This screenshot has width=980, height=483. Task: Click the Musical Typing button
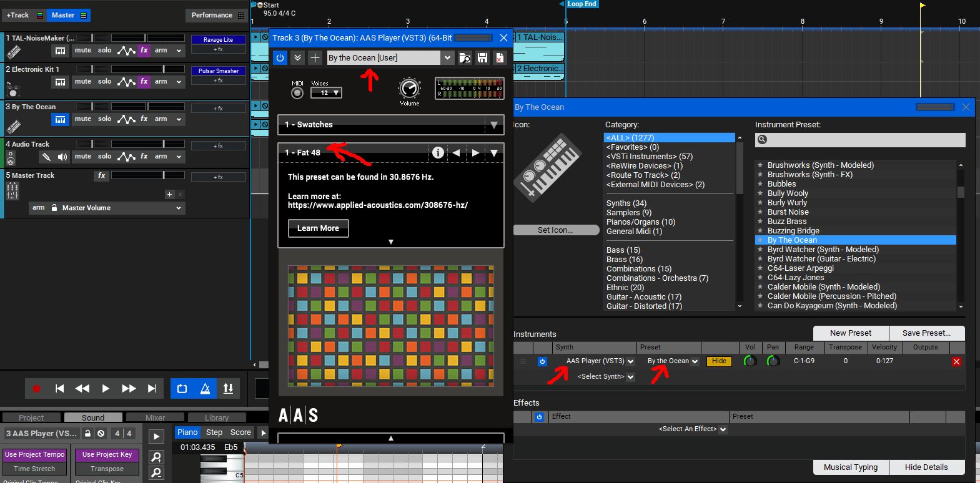tap(851, 467)
